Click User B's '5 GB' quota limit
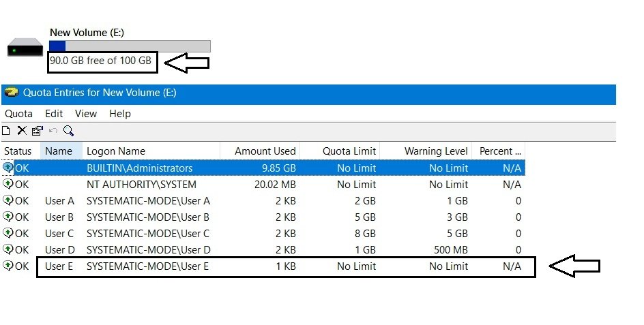Image resolution: width=644 pixels, height=325 pixels. 365,217
